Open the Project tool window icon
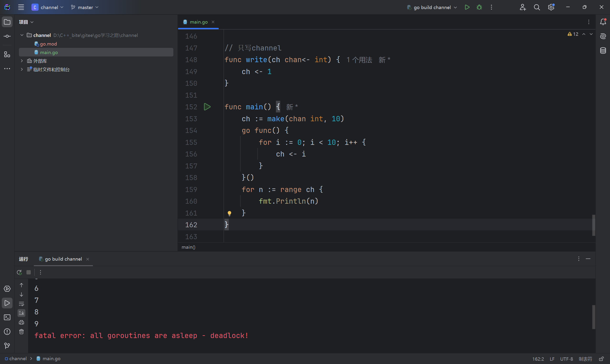 pos(7,22)
